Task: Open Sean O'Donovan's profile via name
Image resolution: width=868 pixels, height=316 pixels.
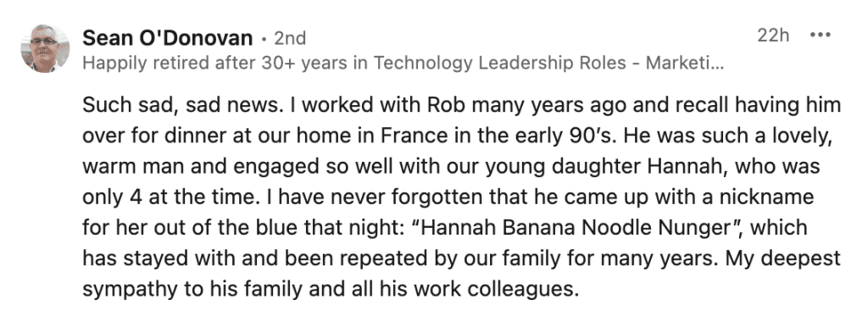Action: [168, 37]
